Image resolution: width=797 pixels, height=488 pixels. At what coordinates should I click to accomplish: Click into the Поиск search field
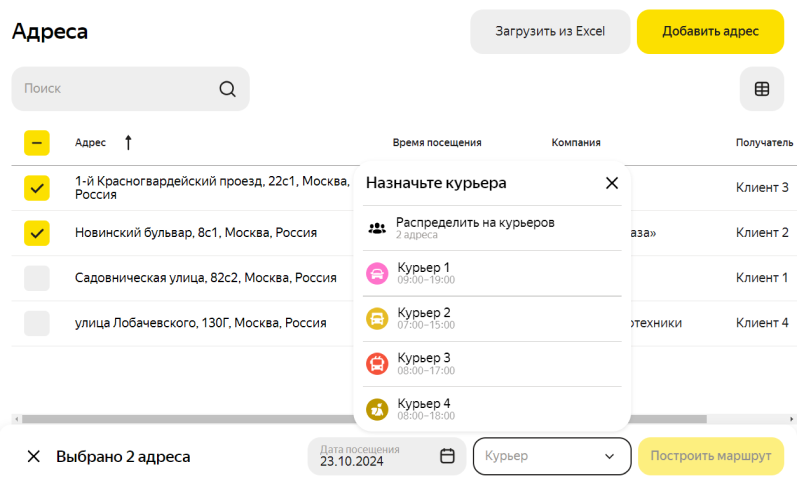[x=115, y=89]
